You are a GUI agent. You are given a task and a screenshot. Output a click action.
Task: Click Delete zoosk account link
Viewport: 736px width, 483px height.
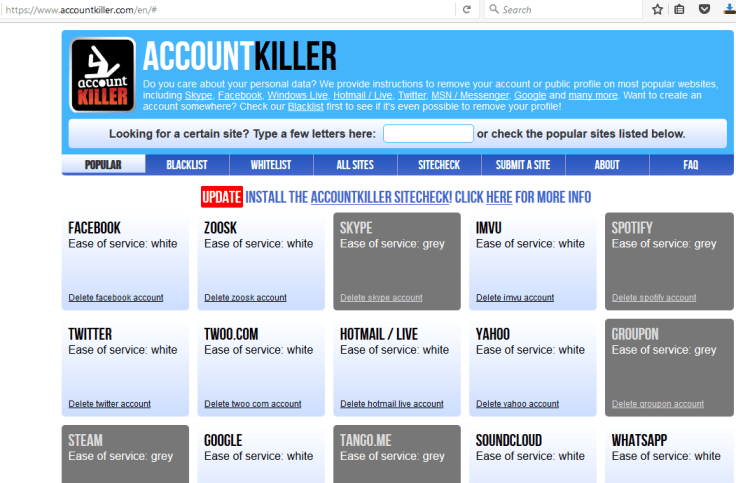(x=245, y=298)
